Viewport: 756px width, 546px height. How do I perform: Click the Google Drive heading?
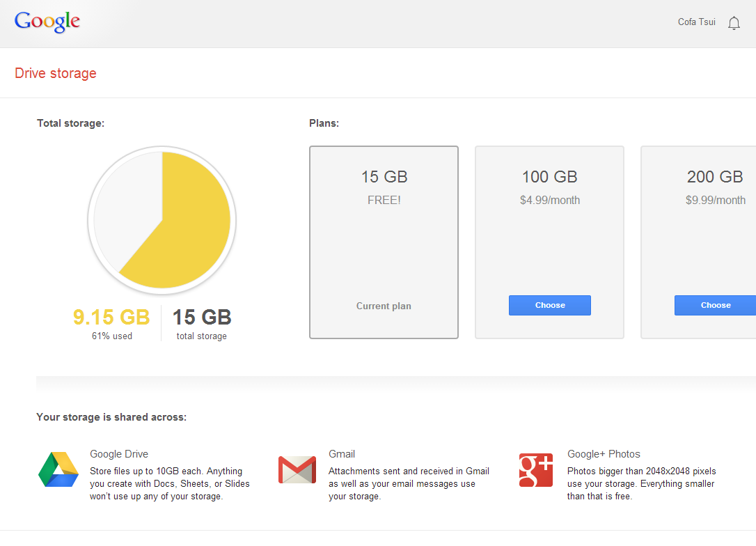(119, 454)
